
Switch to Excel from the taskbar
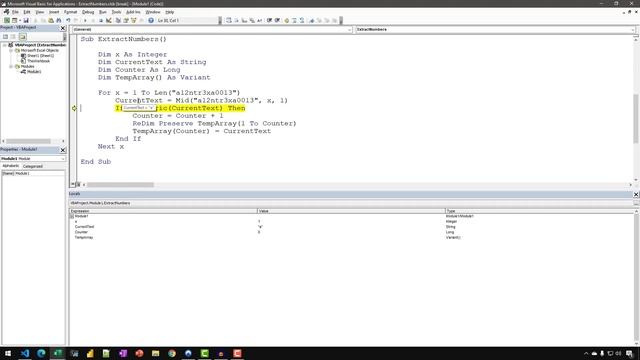click(x=58, y=353)
